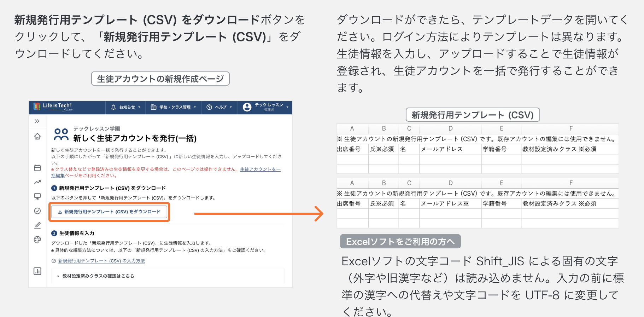This screenshot has width=644, height=317.
Task: Click the Excelソフトをご利用の方へ badge
Action: 400,241
